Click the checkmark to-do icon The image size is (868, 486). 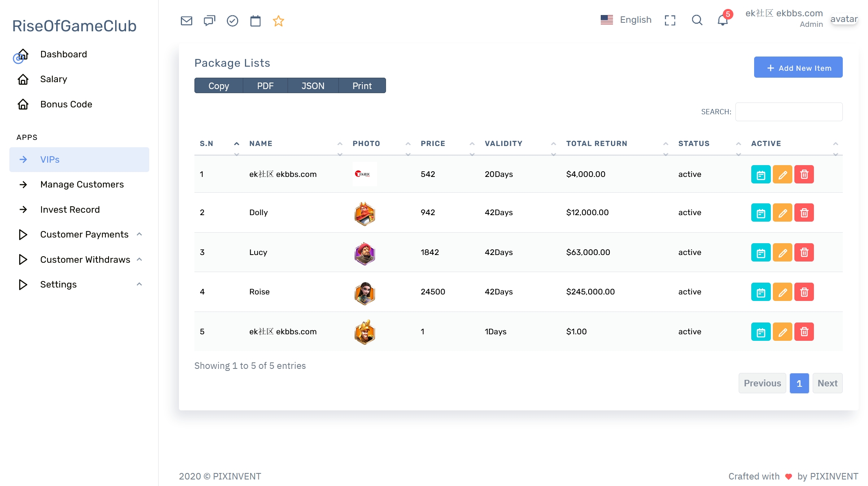point(232,21)
